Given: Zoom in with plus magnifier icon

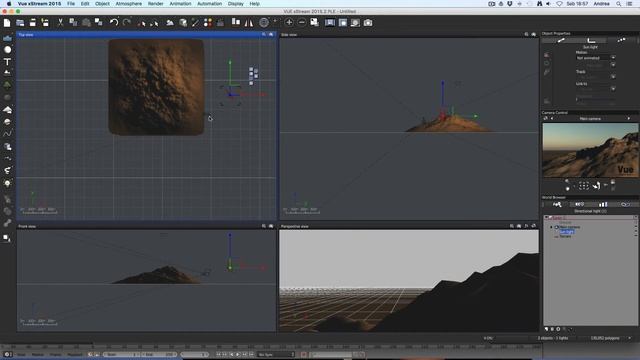Looking at the screenshot, I should (289, 23).
